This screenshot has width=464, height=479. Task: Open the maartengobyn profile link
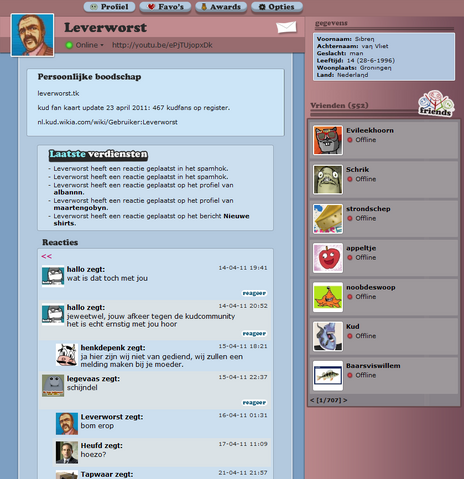tap(80, 208)
